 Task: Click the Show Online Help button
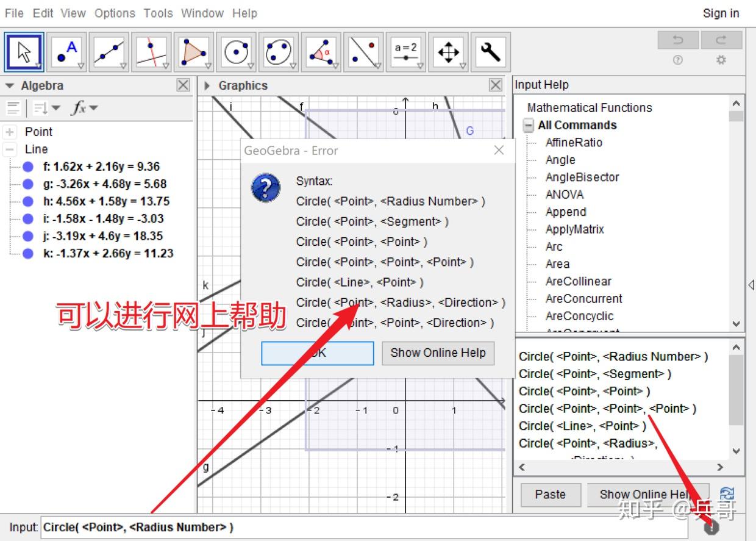pos(438,353)
